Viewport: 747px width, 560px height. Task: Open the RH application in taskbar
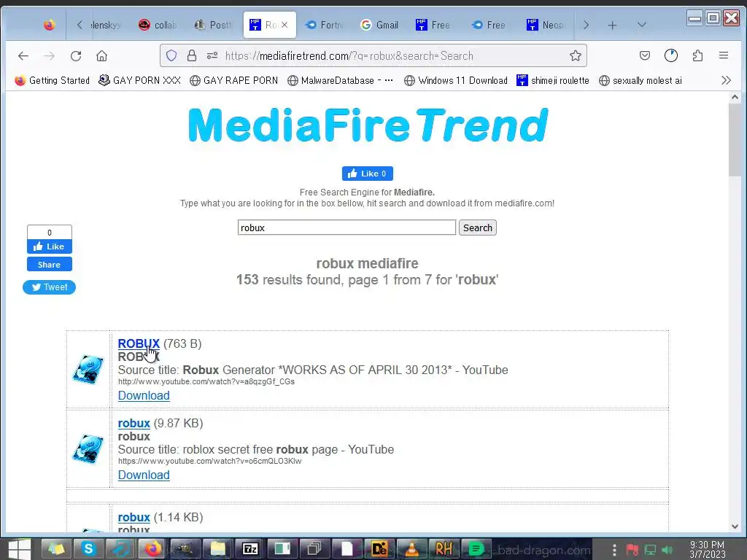[x=444, y=548]
